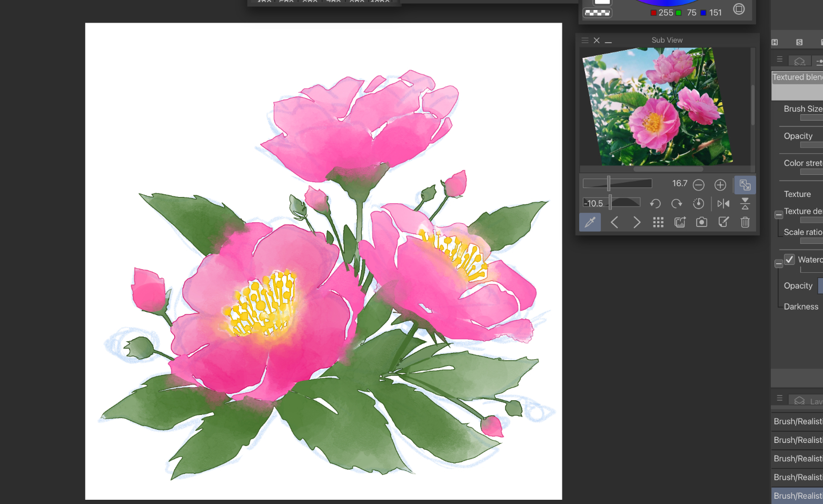Zoom out the Sub View image
The height and width of the screenshot is (504, 823).
pyautogui.click(x=699, y=185)
